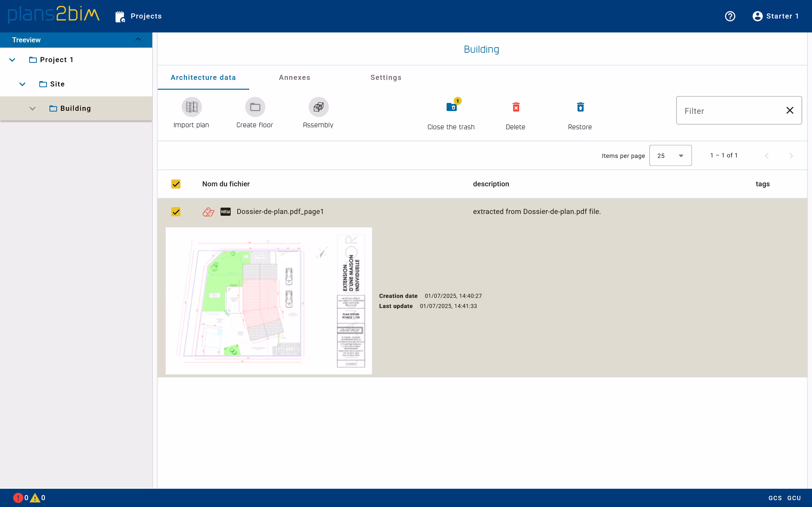The image size is (812, 507).
Task: Collapse the Project 1 tree node
Action: pos(12,60)
